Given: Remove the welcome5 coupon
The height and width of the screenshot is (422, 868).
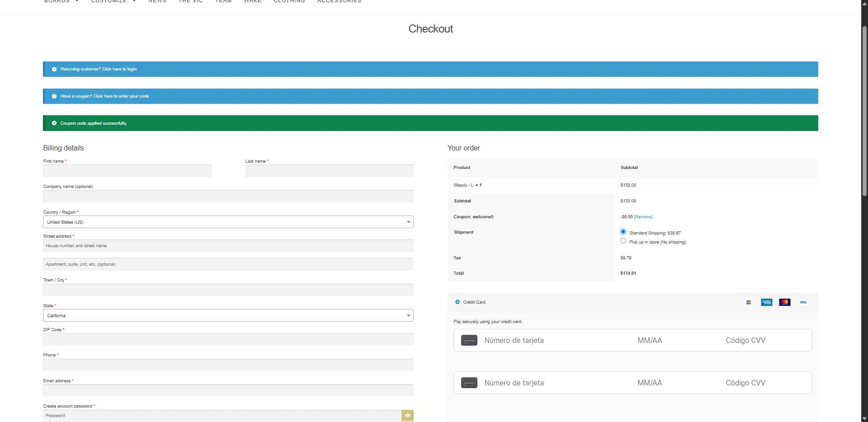Looking at the screenshot, I should pyautogui.click(x=643, y=217).
